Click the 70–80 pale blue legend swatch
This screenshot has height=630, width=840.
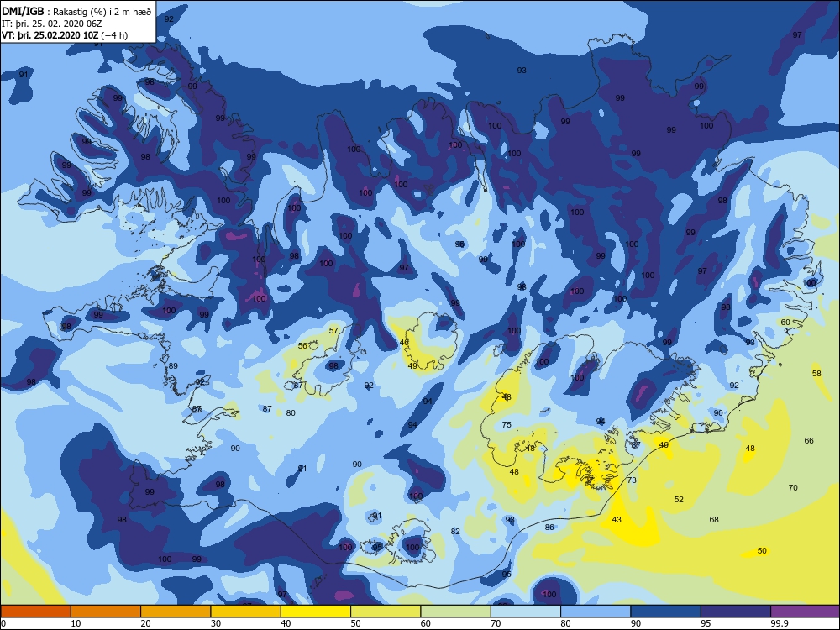pos(526,612)
